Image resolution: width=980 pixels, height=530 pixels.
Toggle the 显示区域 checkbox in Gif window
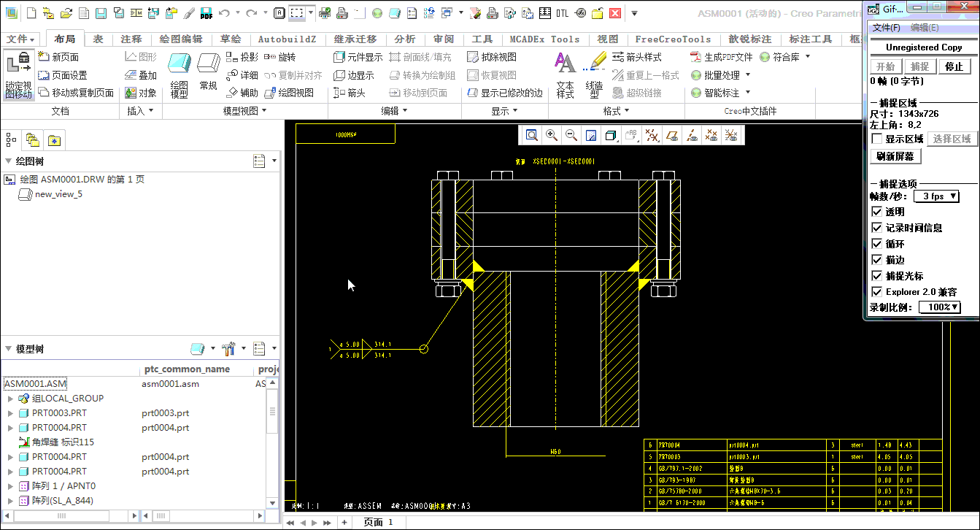(x=877, y=139)
